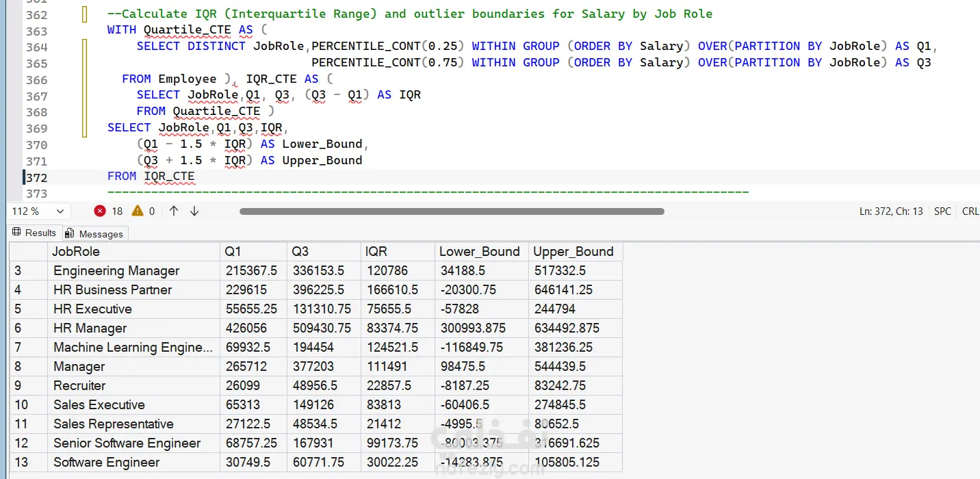Click IQR value 75655.5

398,309
